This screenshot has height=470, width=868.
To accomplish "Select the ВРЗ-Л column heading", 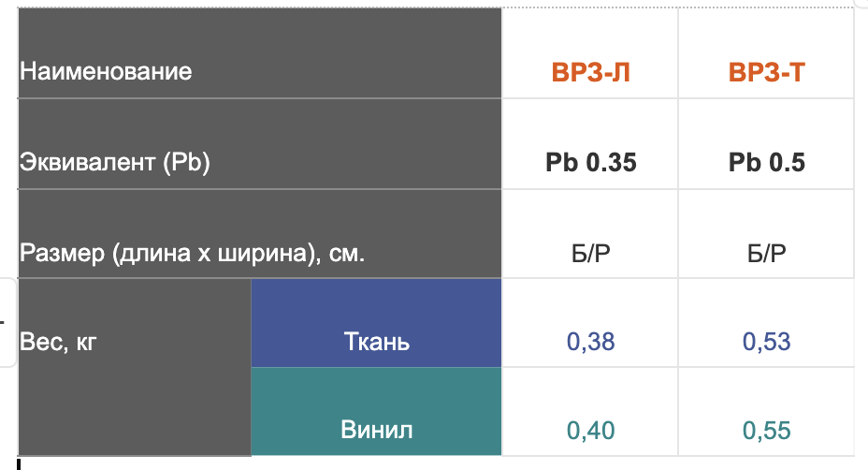I will tap(590, 72).
